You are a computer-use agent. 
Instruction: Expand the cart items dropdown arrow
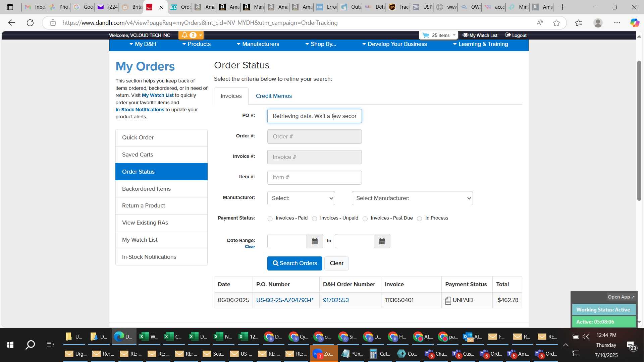point(454,35)
